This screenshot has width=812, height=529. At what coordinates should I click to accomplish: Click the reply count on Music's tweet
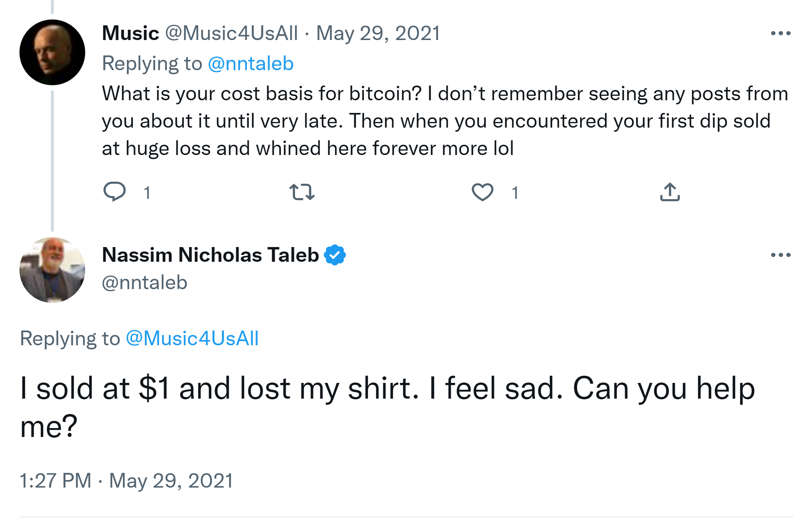pyautogui.click(x=147, y=193)
